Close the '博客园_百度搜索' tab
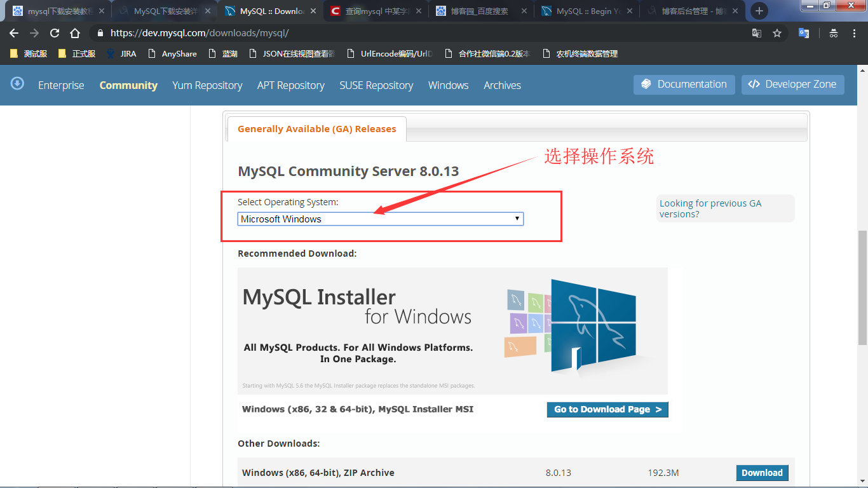Screen dimensions: 868x488 (524, 11)
